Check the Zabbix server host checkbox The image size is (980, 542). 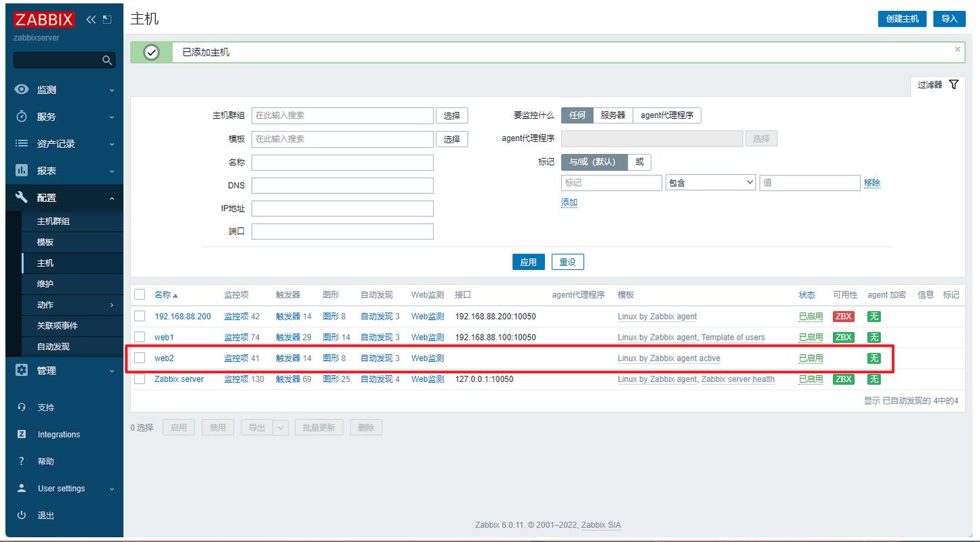tap(140, 379)
